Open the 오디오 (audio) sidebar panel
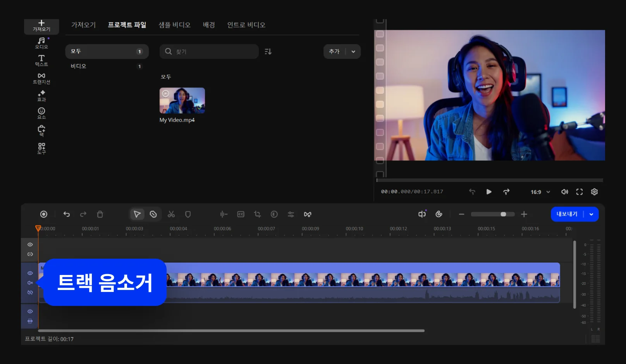Screen dimensions: 626x364 (x=41, y=43)
